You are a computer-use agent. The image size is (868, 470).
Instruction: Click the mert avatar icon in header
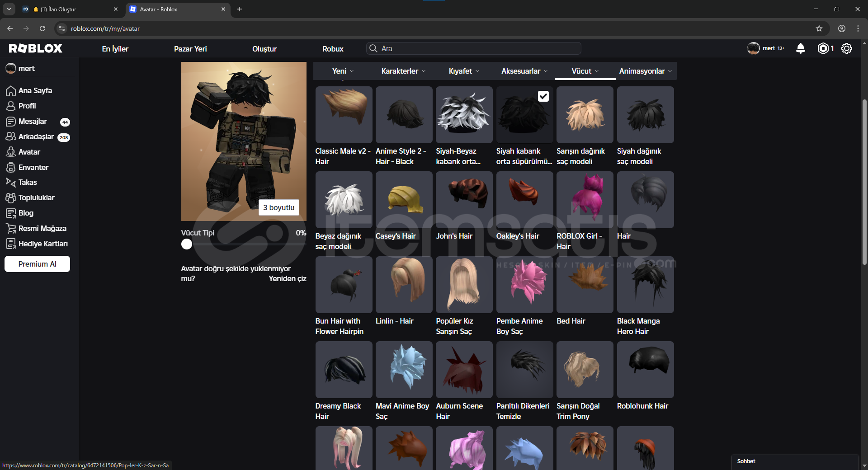click(753, 48)
